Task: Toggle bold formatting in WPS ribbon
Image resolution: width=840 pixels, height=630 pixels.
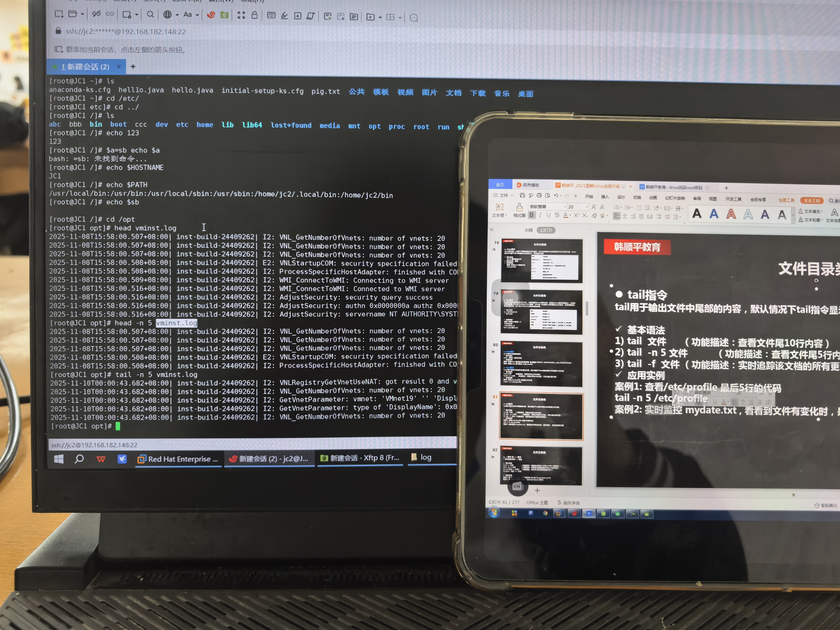Action: click(x=532, y=215)
